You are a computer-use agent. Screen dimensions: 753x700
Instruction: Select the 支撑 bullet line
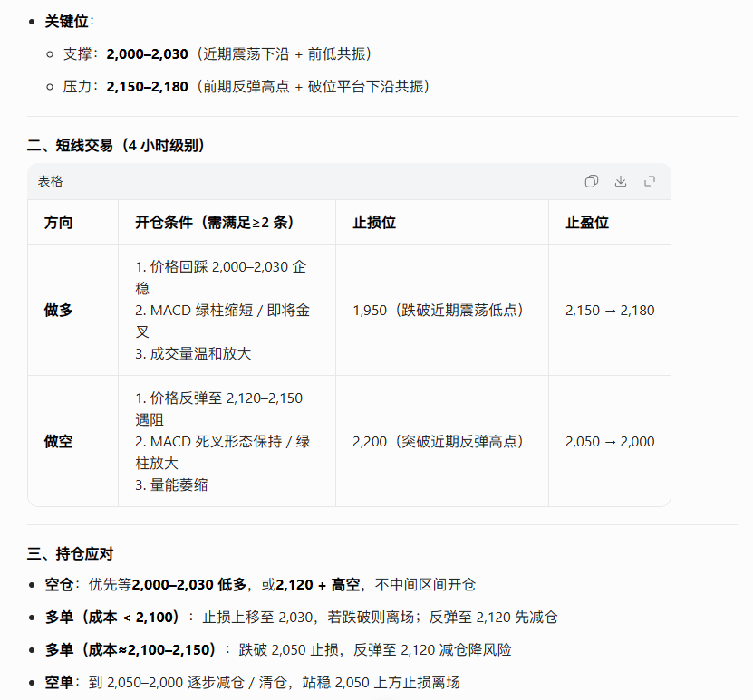pyautogui.click(x=217, y=53)
